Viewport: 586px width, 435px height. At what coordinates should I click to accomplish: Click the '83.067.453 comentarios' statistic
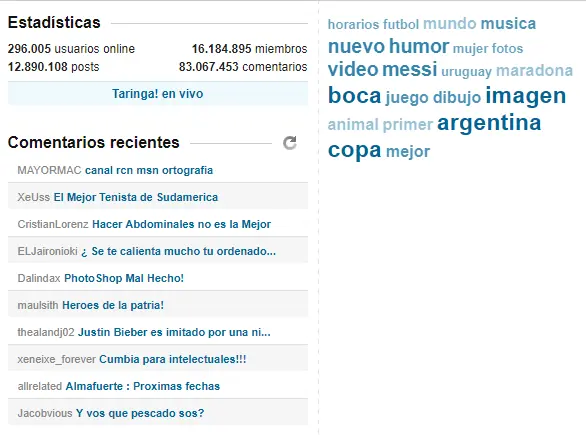click(x=243, y=67)
